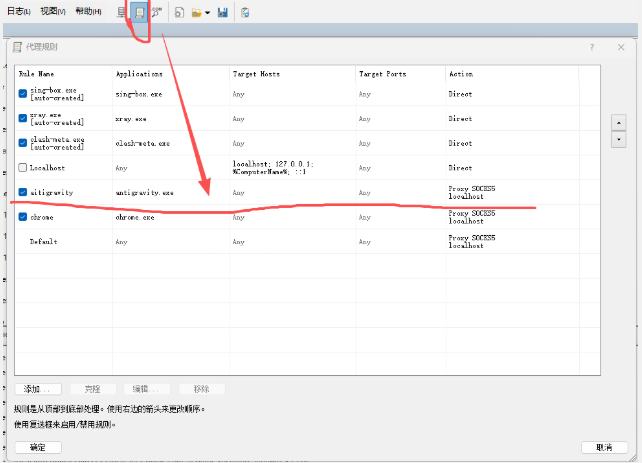Open the 视图 menu
This screenshot has width=642, height=463.
pyautogui.click(x=53, y=11)
